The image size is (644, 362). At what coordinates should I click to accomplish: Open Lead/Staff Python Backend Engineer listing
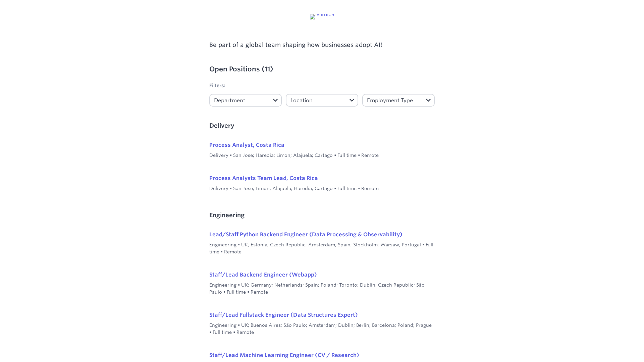[x=306, y=234]
